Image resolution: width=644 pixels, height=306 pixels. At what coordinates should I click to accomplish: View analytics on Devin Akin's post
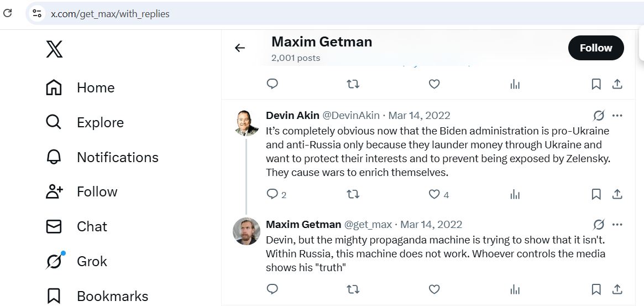[515, 194]
